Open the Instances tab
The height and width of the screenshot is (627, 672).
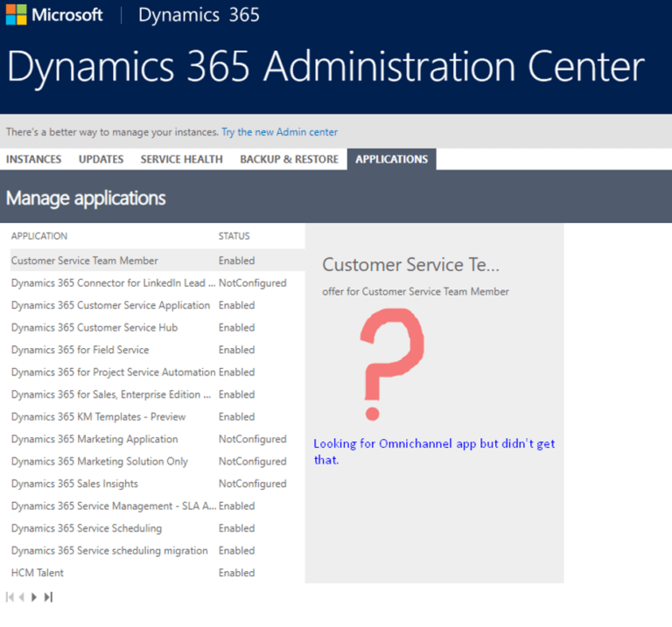click(33, 159)
